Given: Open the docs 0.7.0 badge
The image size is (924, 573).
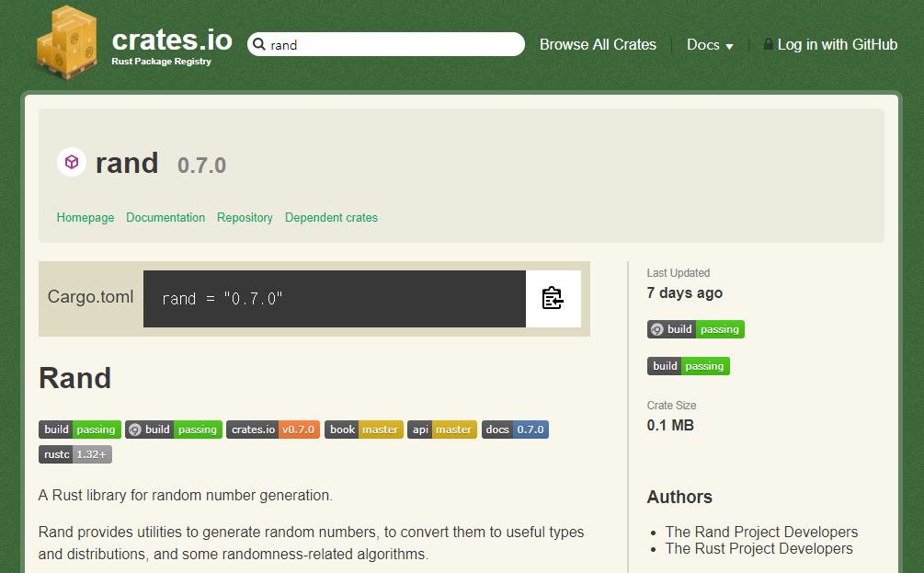Looking at the screenshot, I should pyautogui.click(x=515, y=430).
